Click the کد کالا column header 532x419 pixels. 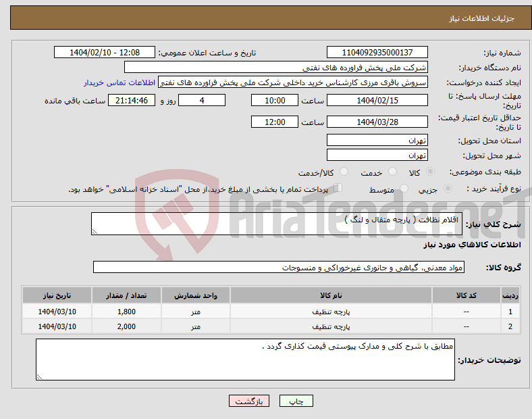[x=467, y=295]
